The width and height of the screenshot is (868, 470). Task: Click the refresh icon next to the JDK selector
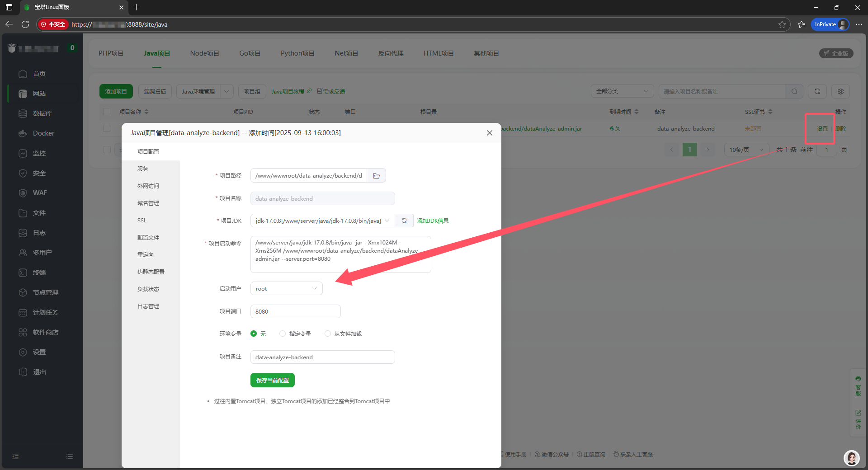[404, 221]
